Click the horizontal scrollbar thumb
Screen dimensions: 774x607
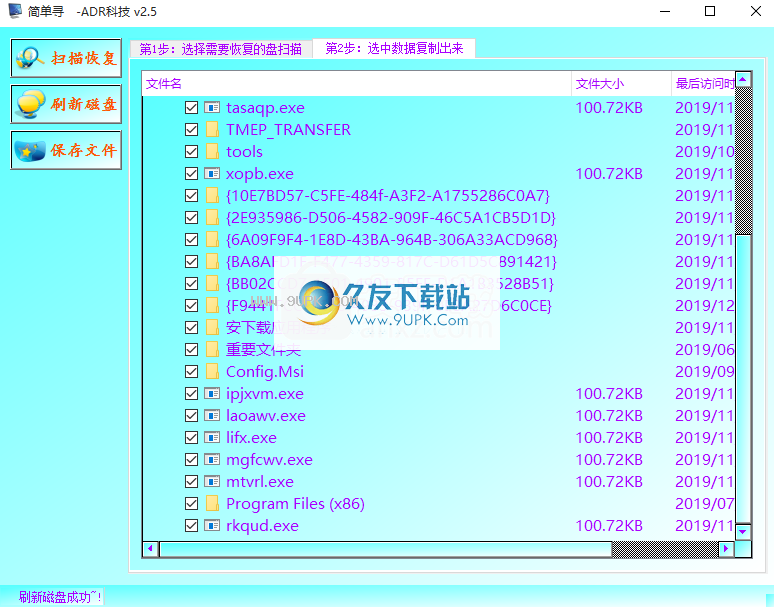(386, 549)
